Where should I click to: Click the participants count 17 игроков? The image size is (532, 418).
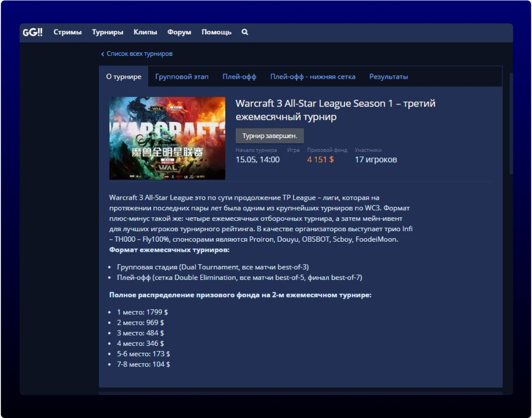point(375,160)
